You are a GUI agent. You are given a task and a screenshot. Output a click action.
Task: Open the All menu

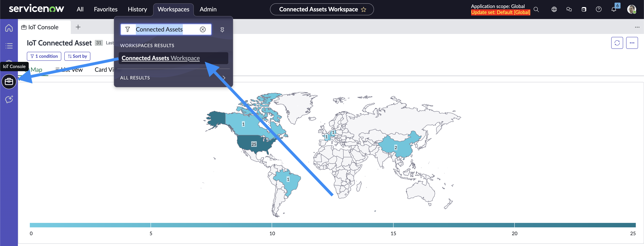click(x=80, y=10)
